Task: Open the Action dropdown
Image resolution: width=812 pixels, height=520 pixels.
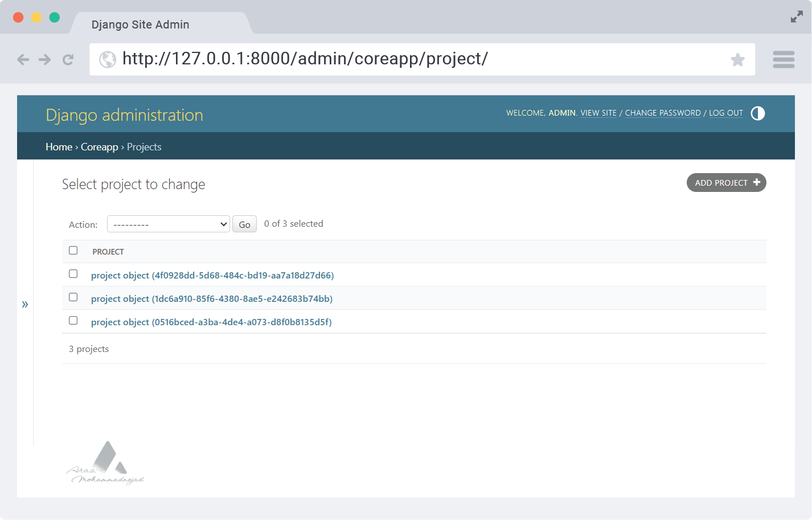Action: pyautogui.click(x=169, y=224)
